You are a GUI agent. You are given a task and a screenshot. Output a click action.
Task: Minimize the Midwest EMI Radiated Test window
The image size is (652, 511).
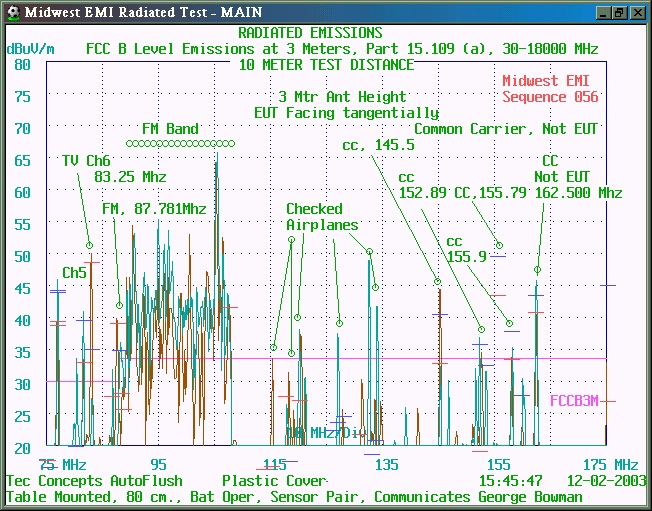(602, 12)
